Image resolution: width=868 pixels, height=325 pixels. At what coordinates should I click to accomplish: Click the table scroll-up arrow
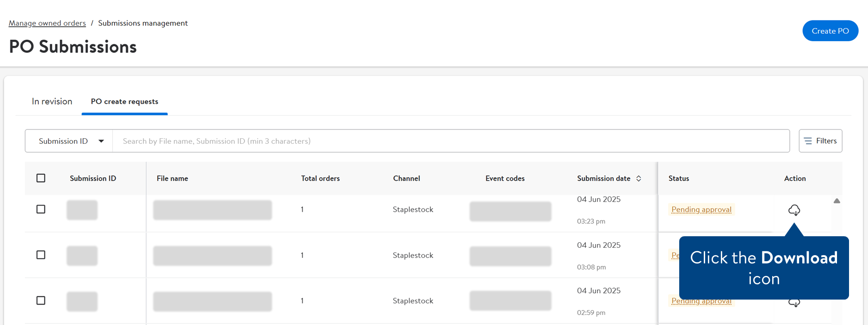pos(837,201)
